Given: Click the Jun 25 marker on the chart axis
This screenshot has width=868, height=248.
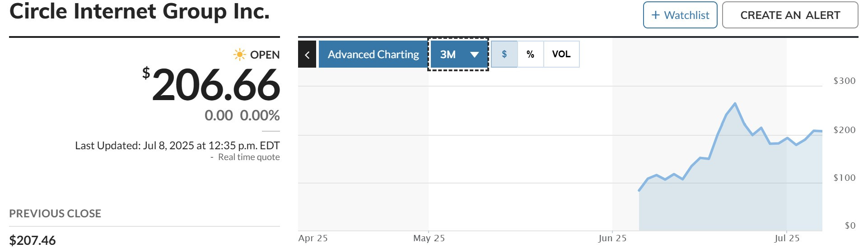Looking at the screenshot, I should point(612,238).
